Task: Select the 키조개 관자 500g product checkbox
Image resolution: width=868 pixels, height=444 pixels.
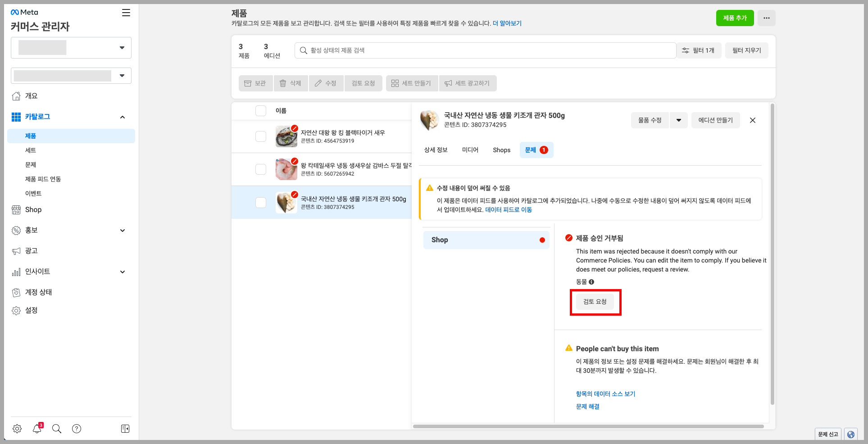Action: point(261,203)
